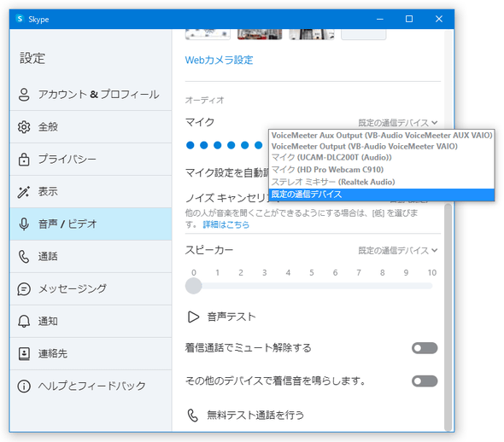Click the microphone level indicator dots
Viewport: 504px width, 442px height.
[x=224, y=145]
